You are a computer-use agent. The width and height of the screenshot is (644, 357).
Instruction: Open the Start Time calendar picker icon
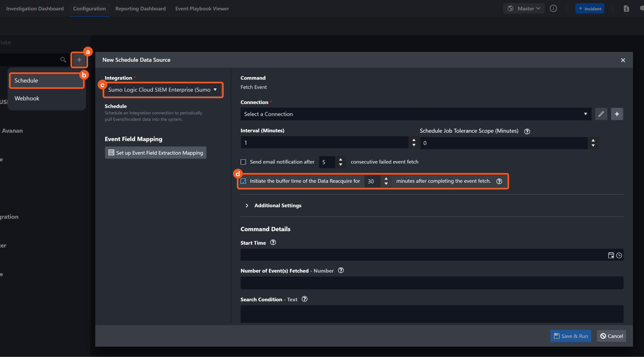(x=611, y=255)
